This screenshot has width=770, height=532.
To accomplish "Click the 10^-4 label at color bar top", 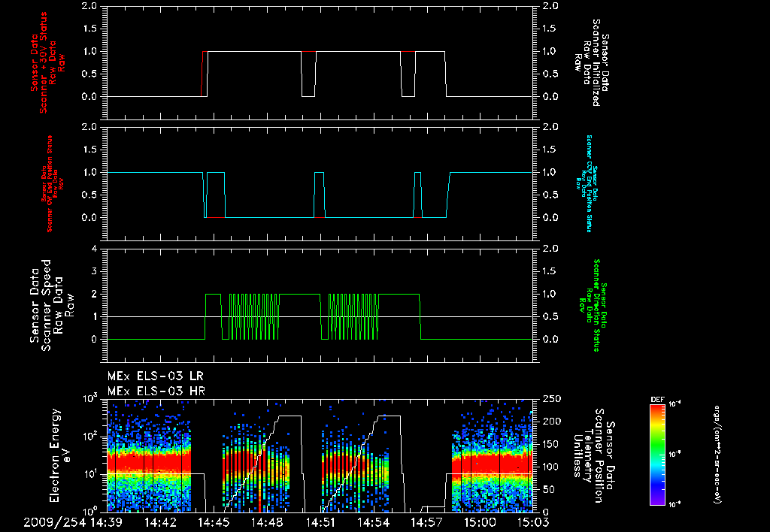I will pyautogui.click(x=676, y=404).
